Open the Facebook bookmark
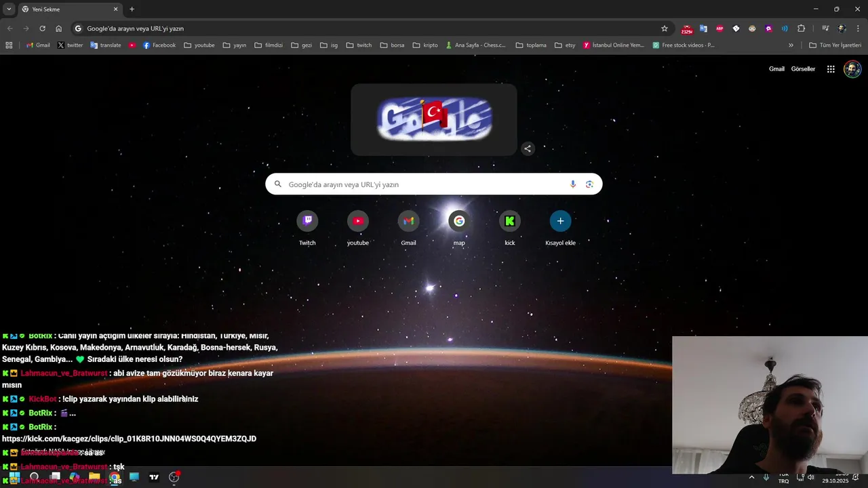Image resolution: width=868 pixels, height=488 pixels. point(159,45)
